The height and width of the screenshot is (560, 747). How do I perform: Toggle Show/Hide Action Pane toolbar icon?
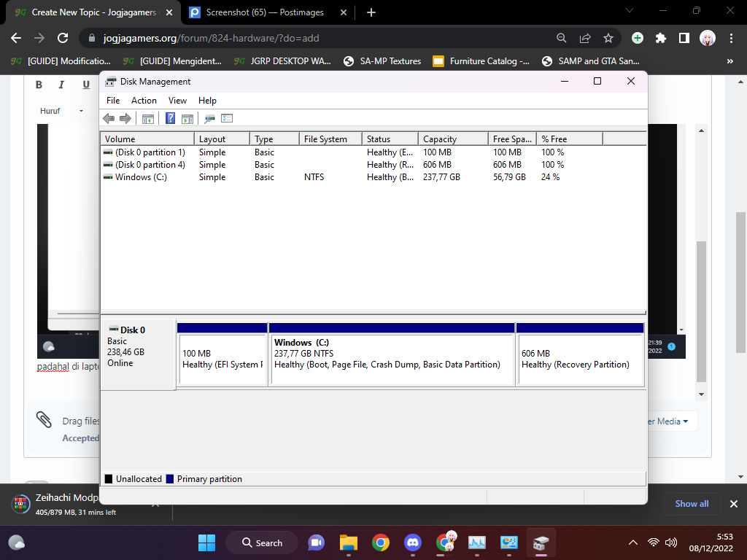click(187, 119)
